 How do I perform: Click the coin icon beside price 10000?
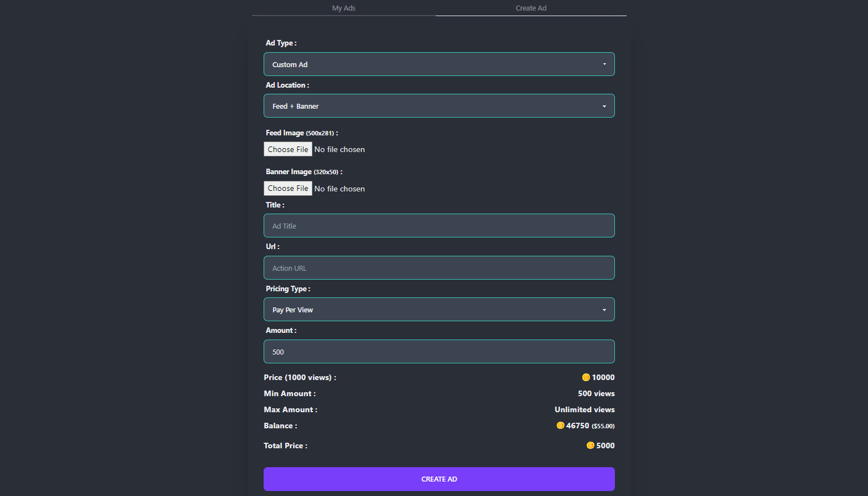click(x=586, y=377)
